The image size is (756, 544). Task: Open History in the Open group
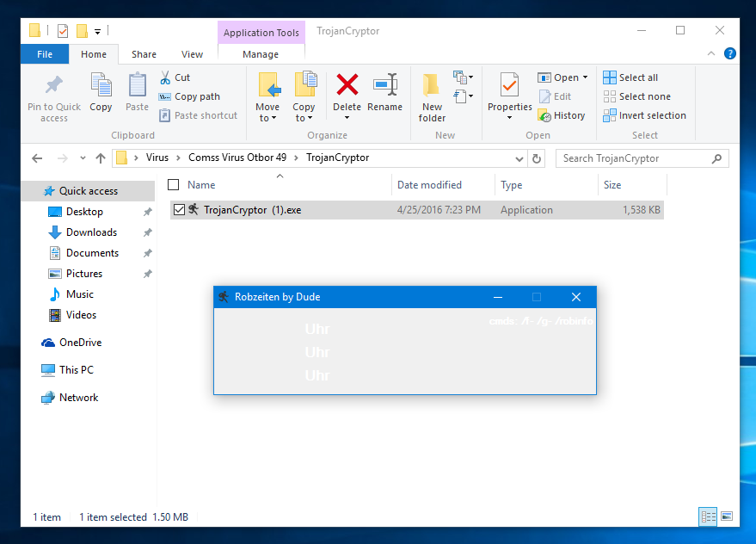coord(562,115)
